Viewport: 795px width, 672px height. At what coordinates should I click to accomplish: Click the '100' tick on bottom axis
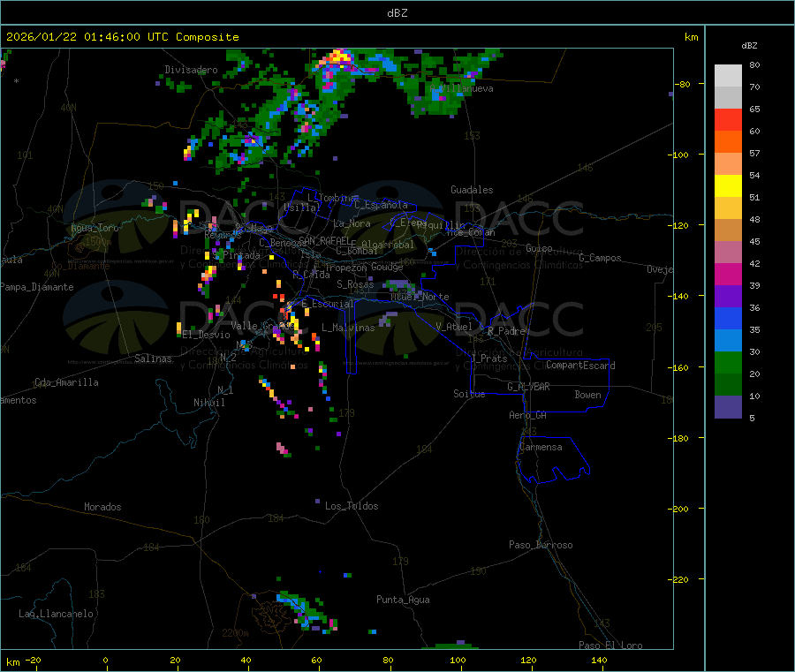pyautogui.click(x=458, y=660)
